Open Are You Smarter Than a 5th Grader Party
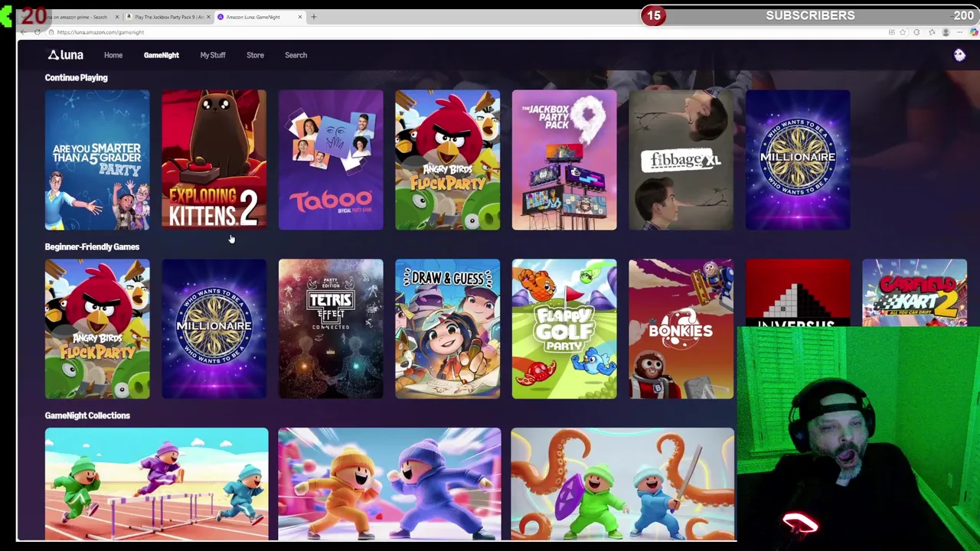980x551 pixels. point(97,160)
